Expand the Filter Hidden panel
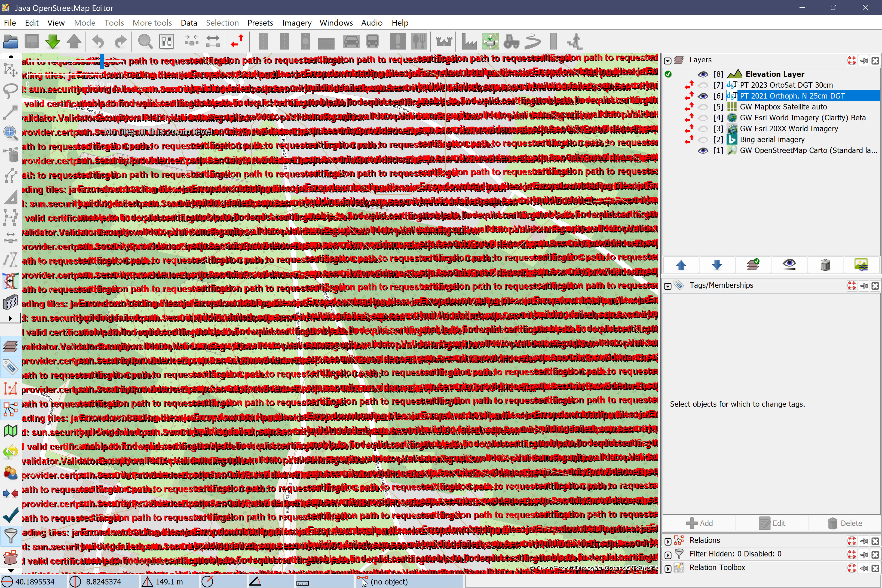The width and height of the screenshot is (882, 588). [668, 555]
